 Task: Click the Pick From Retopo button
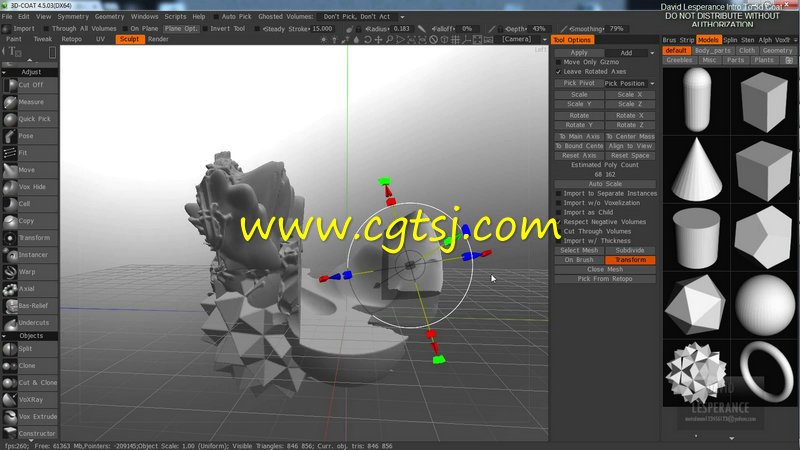point(605,279)
